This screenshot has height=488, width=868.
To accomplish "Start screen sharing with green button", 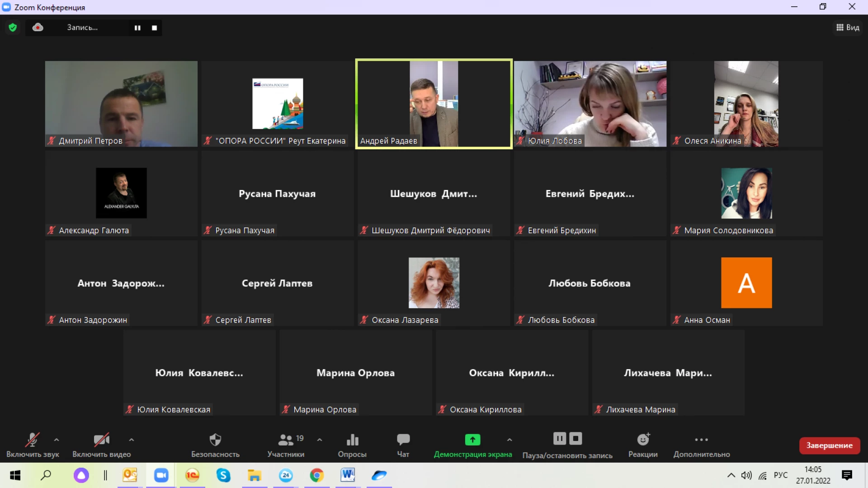I will pyautogui.click(x=472, y=440).
